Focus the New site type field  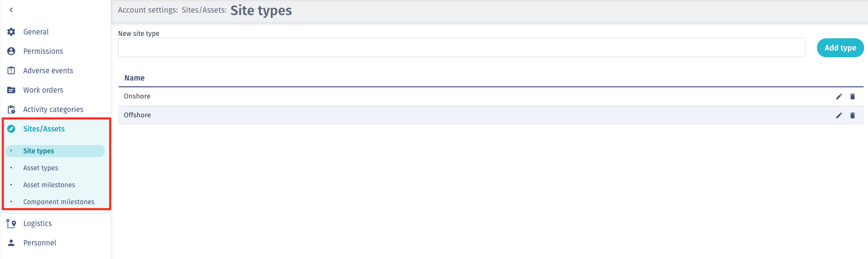click(x=461, y=48)
